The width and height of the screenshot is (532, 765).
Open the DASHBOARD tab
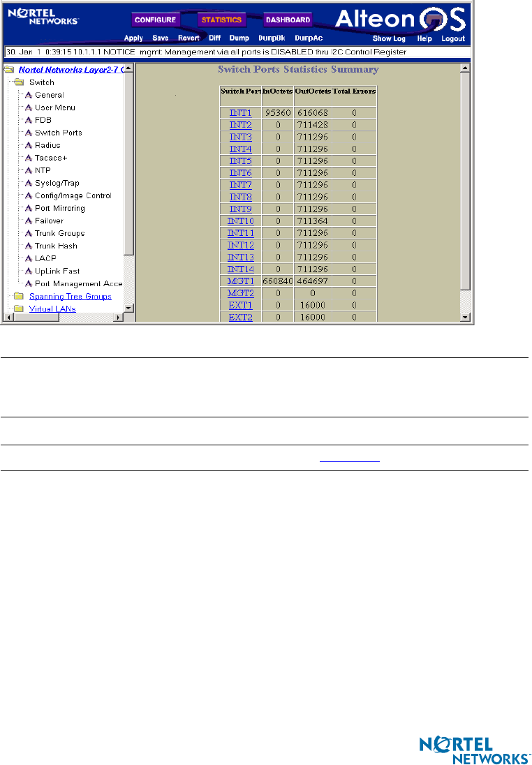point(288,20)
